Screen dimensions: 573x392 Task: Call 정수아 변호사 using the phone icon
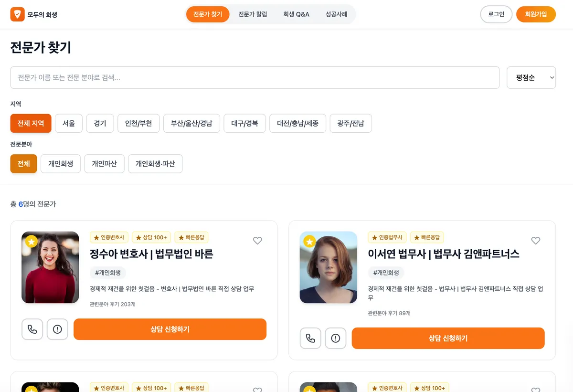(32, 329)
